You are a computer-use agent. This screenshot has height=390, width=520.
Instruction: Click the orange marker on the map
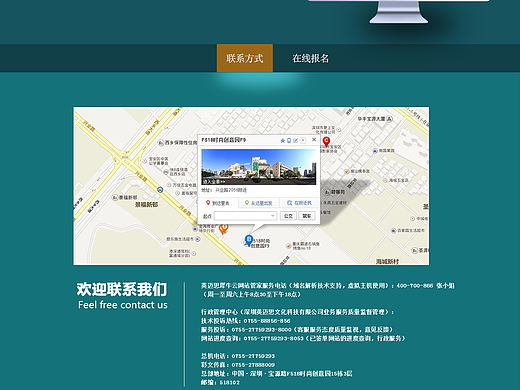(223, 229)
